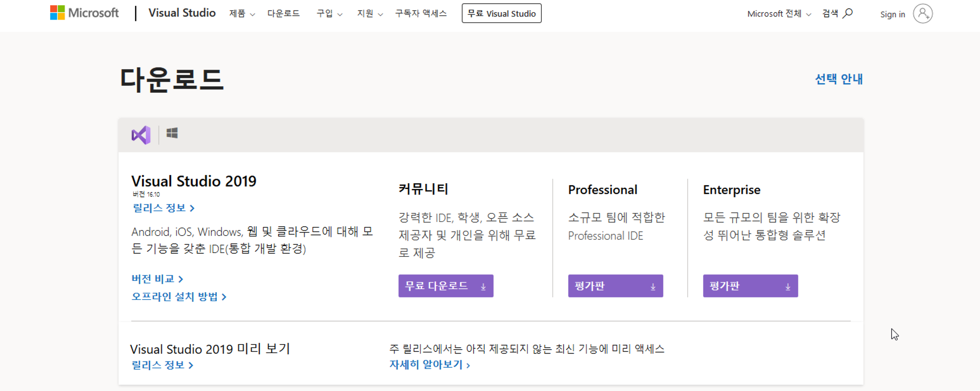Click download arrow on Enterprise 평가판
This screenshot has height=391, width=980.
point(787,287)
